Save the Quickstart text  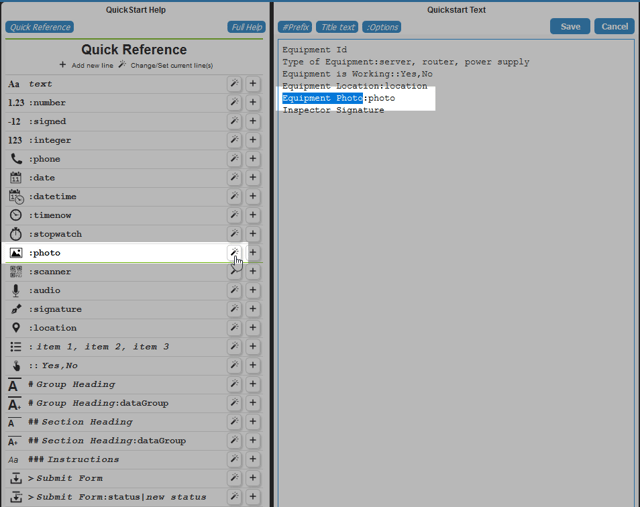[x=570, y=26]
